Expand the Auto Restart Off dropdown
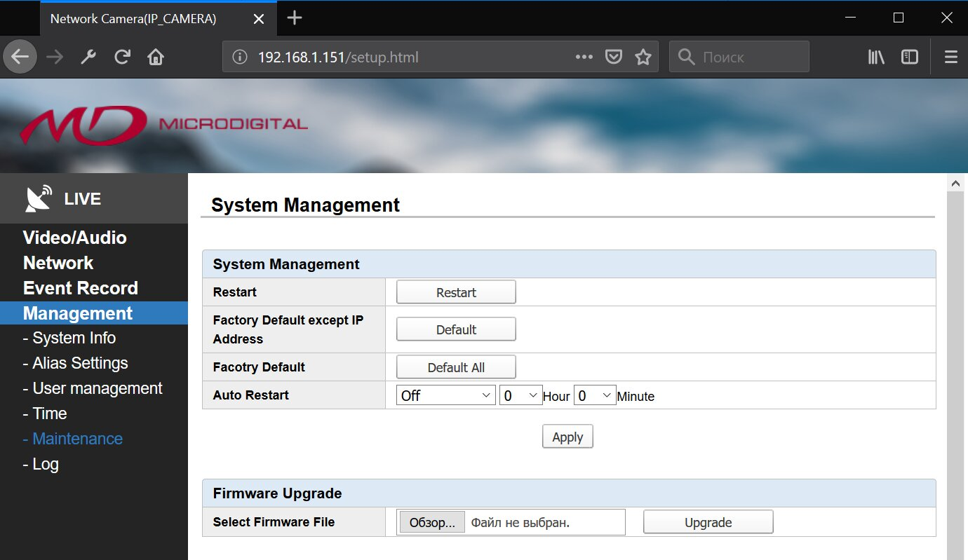The height and width of the screenshot is (560, 968). point(446,395)
